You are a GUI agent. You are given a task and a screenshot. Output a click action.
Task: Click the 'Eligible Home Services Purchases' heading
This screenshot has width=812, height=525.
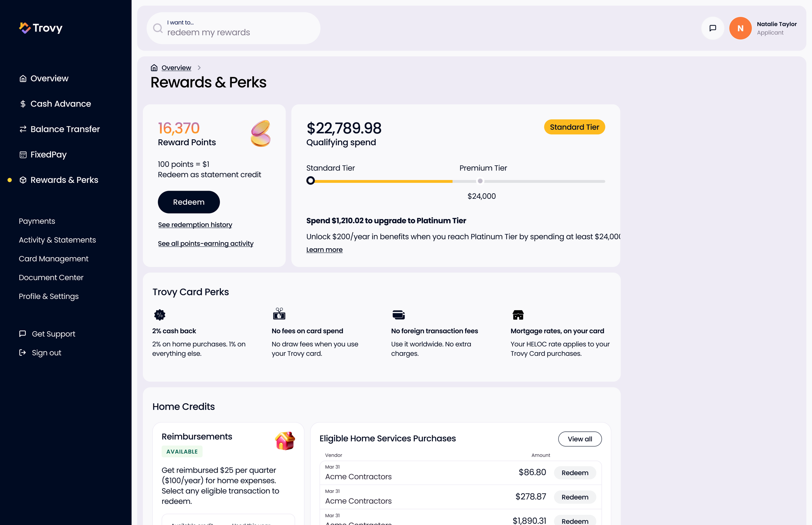click(387, 438)
